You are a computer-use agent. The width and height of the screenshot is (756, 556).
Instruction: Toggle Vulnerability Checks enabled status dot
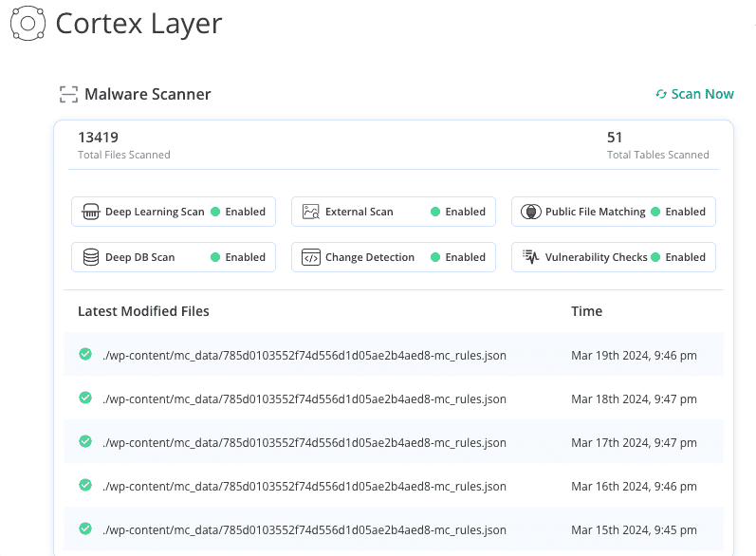click(x=655, y=257)
